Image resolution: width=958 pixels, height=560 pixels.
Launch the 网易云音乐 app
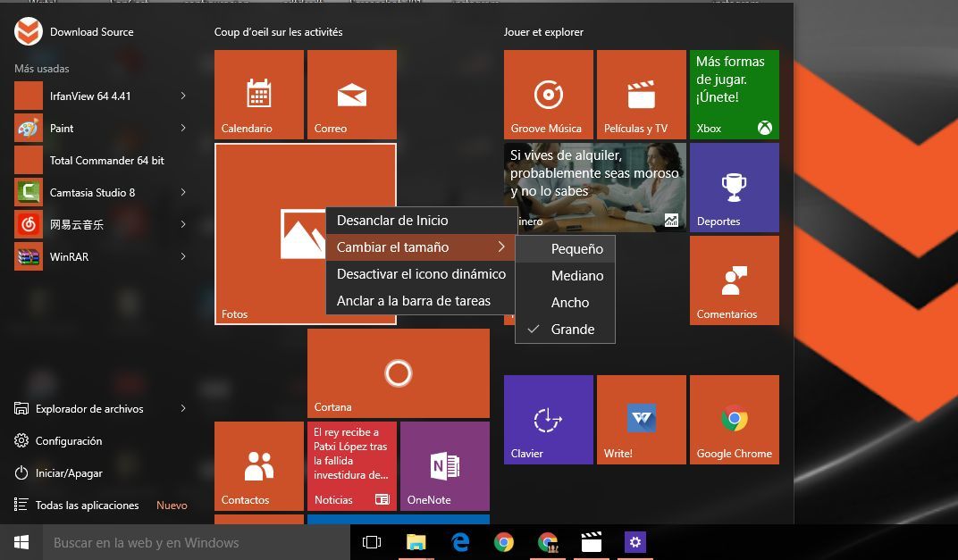click(101, 225)
